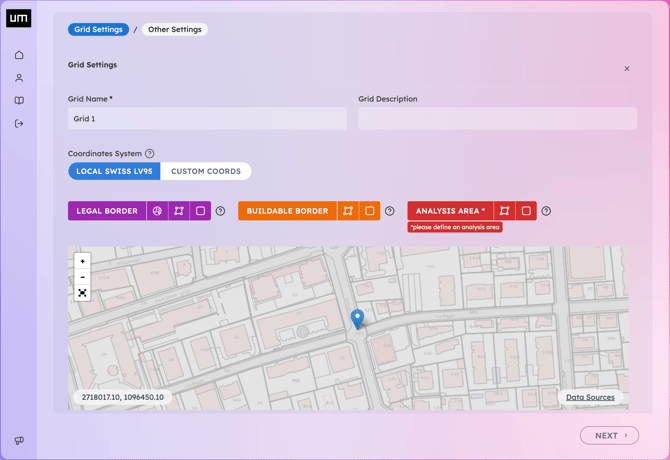
Task: Open the documentation book icon
Action: click(x=19, y=101)
